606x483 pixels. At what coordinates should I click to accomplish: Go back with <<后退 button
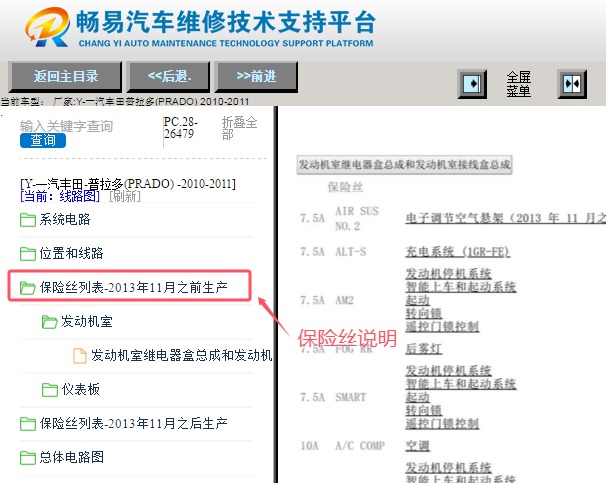[x=169, y=77]
